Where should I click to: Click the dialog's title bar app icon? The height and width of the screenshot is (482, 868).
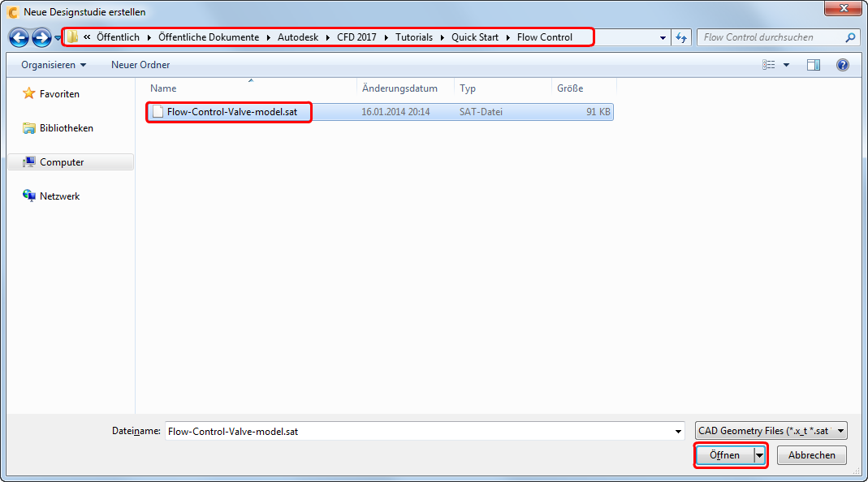(x=12, y=11)
